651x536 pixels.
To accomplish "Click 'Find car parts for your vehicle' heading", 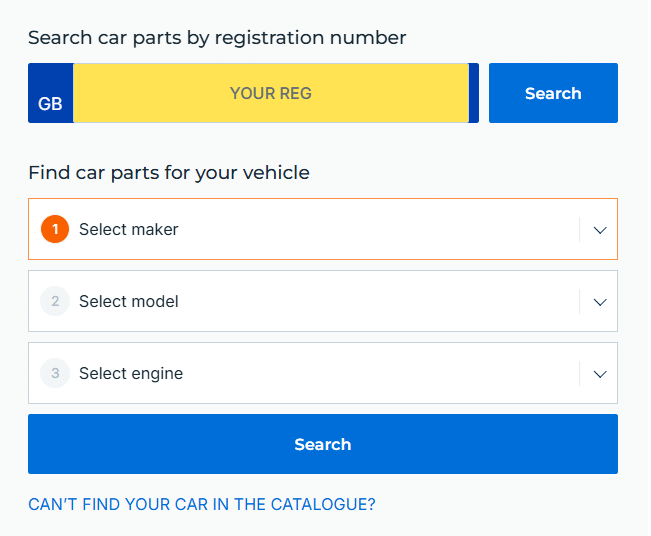I will (x=169, y=173).
